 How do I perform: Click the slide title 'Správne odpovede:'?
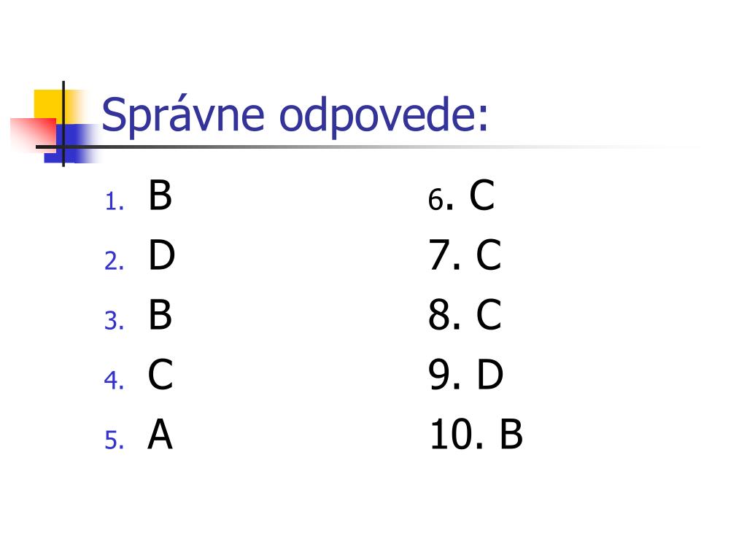(x=295, y=116)
